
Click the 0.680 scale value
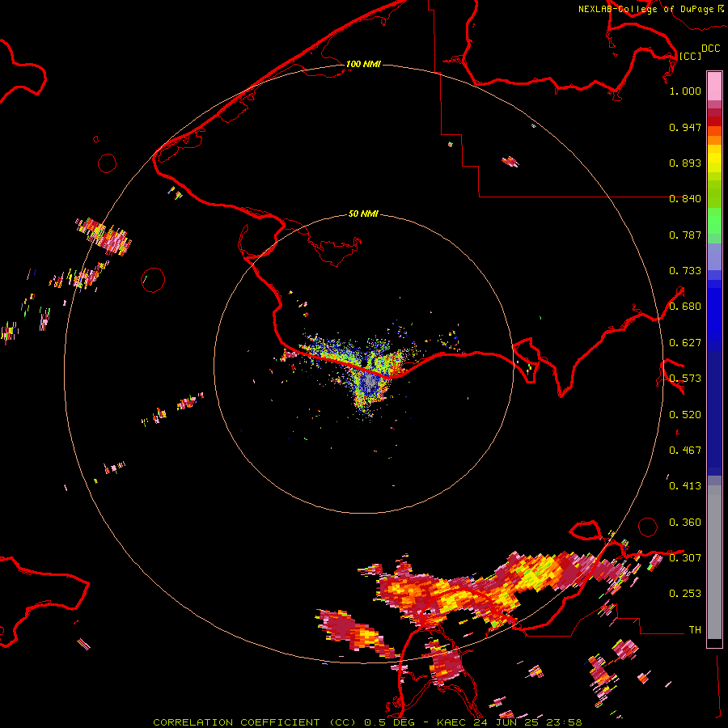click(x=685, y=307)
